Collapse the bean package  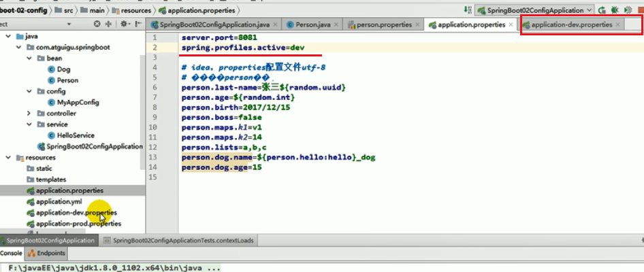(x=29, y=58)
